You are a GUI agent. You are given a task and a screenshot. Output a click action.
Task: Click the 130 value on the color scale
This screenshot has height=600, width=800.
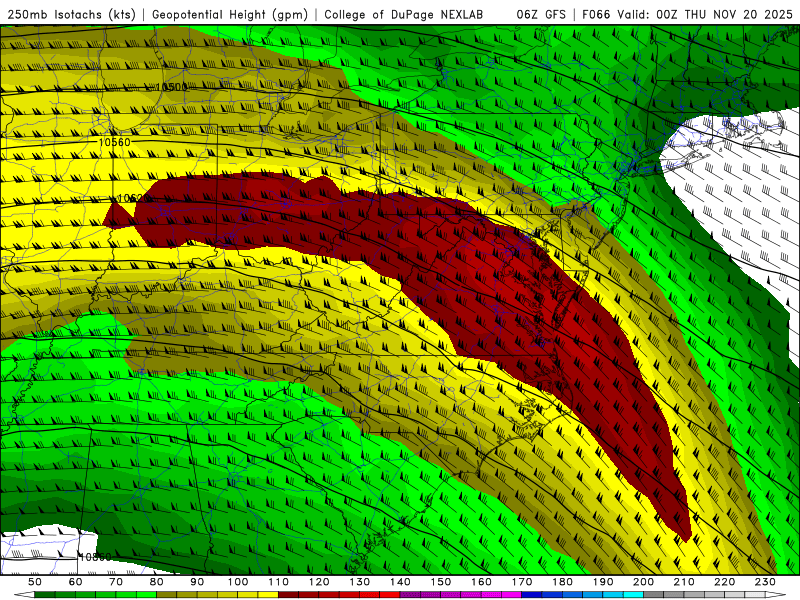(x=359, y=582)
